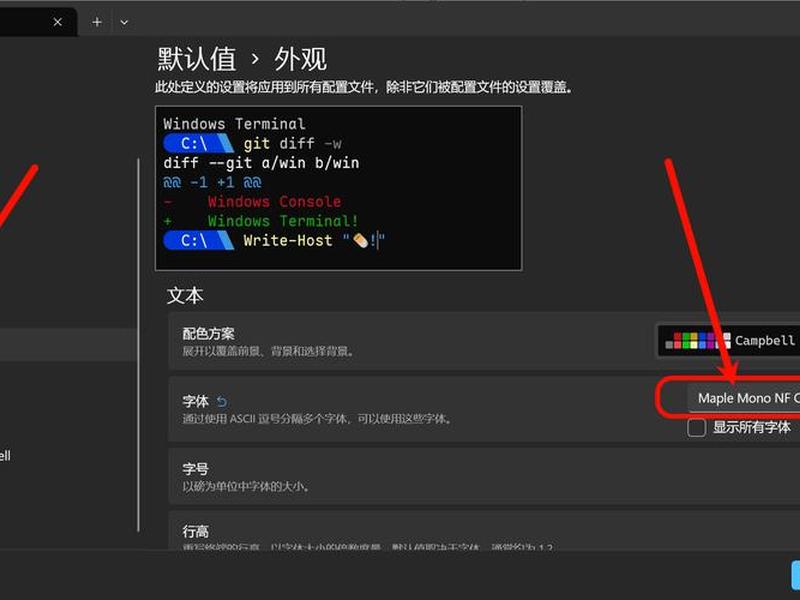The image size is (800, 600).
Task: Select the 行高 setting row
Action: click(x=484, y=531)
